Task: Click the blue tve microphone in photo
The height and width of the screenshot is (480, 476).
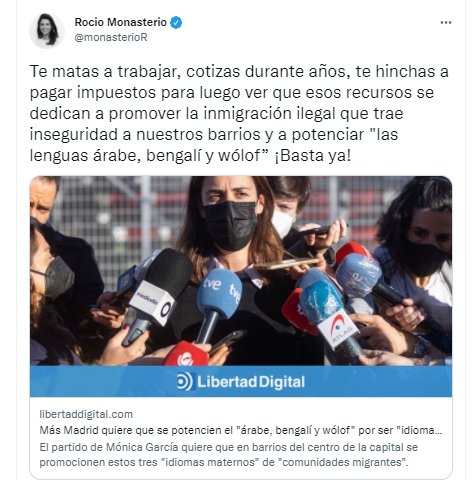Action: [x=219, y=291]
